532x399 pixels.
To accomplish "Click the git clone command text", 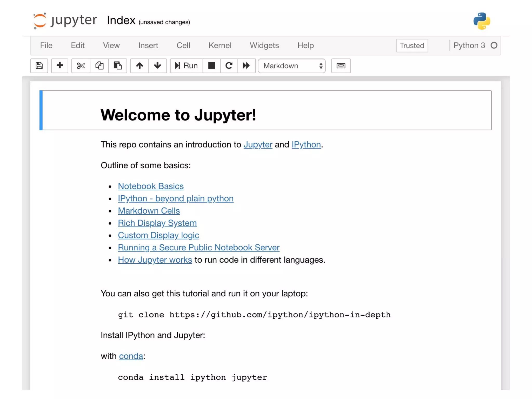I will 254,315.
